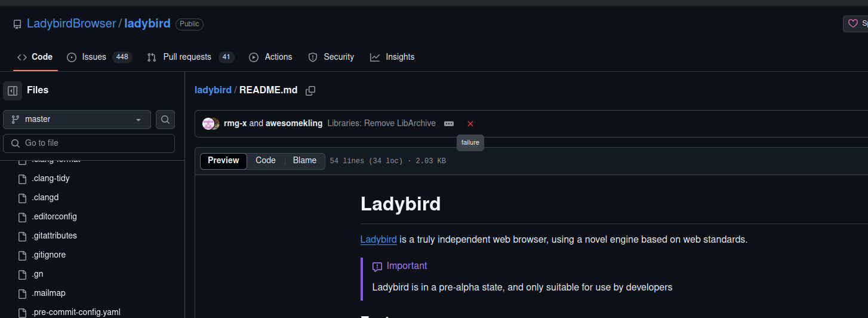
Task: Open the failure status X icon
Action: 470,124
